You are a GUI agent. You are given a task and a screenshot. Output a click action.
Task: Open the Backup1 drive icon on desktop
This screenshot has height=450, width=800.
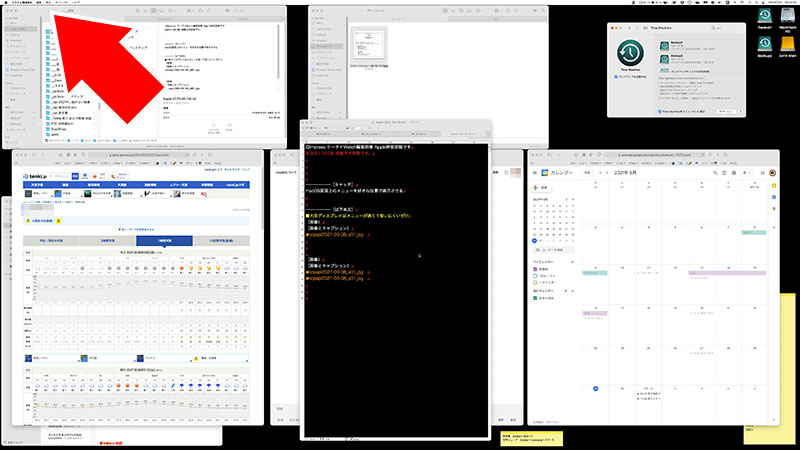click(x=764, y=16)
